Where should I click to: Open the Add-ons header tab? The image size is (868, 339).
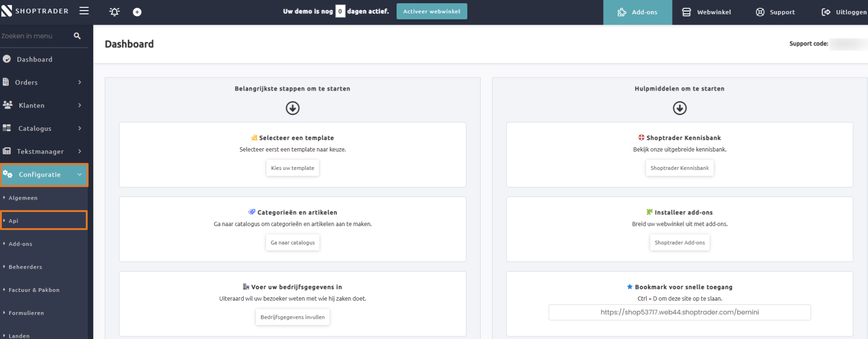[637, 12]
